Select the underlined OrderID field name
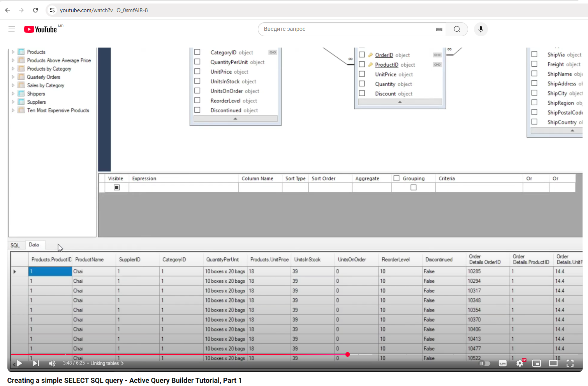 coord(384,55)
